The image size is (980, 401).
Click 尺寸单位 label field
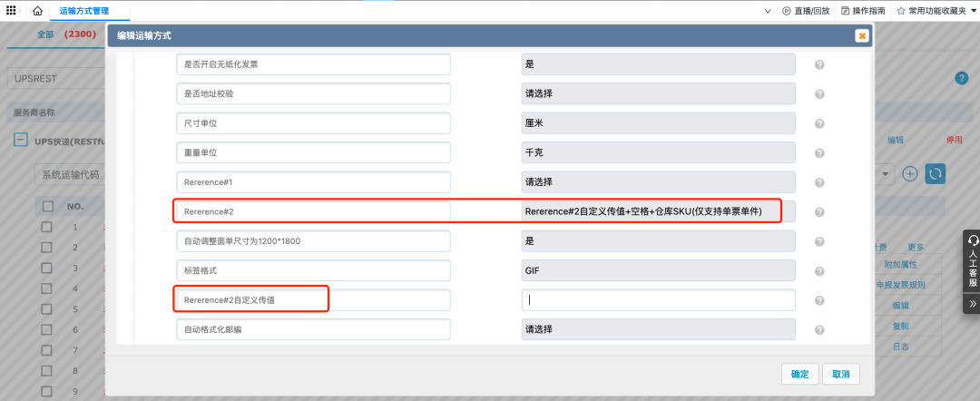pyautogui.click(x=313, y=123)
